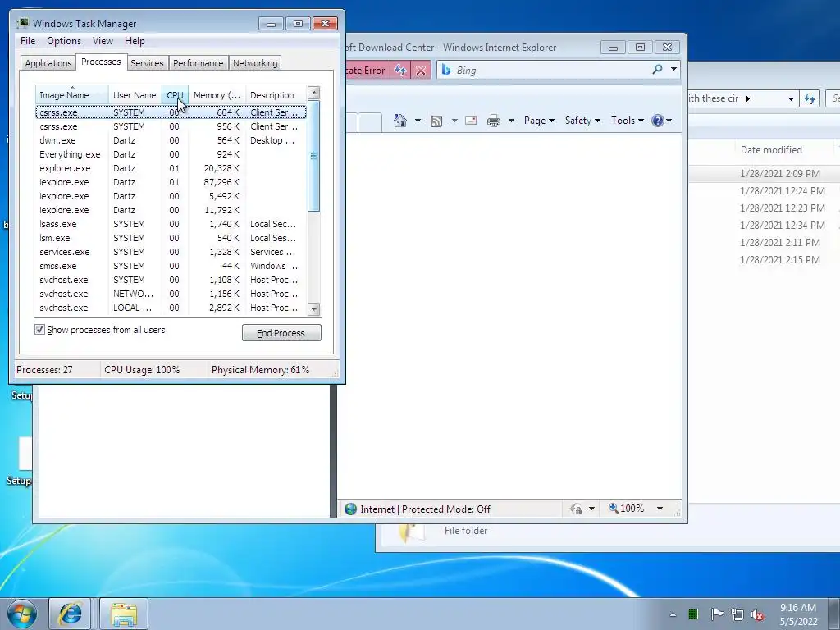Click the Internet zone globe icon in status bar
The height and width of the screenshot is (630, 840).
[x=351, y=509]
